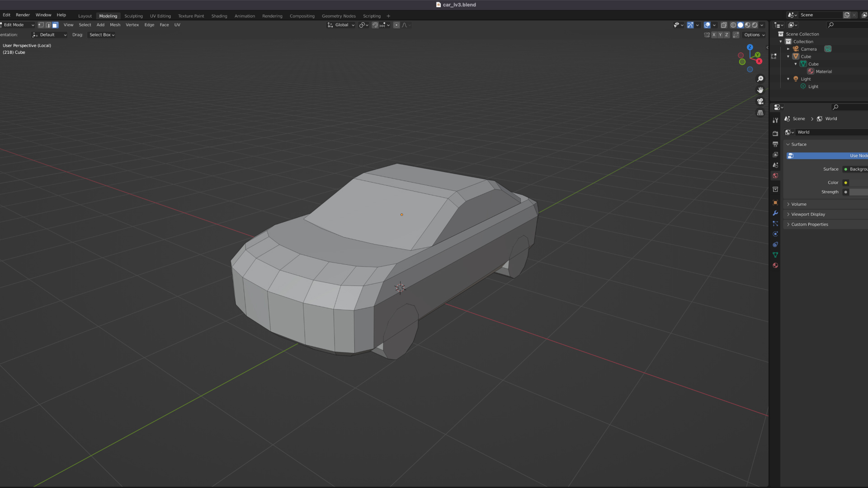Open the Render menu
Viewport: 868px width, 488px height.
23,15
